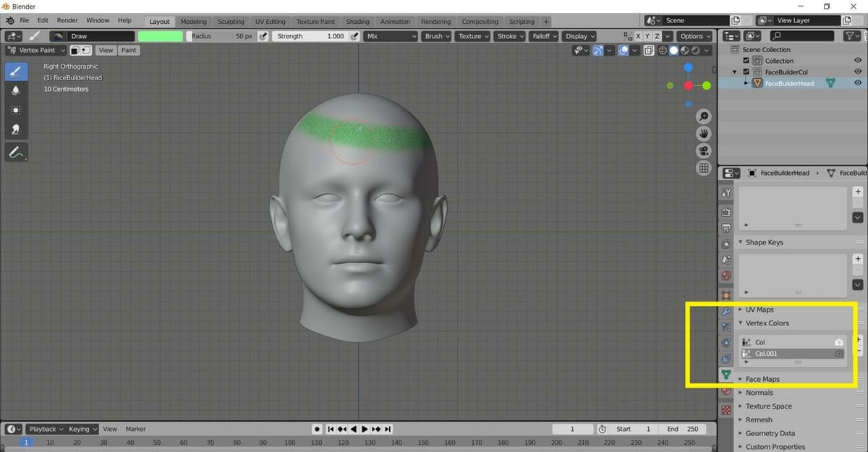Viewport: 868px width, 452px height.
Task: Open the Vertex Paint mode dropdown
Action: tap(35, 50)
